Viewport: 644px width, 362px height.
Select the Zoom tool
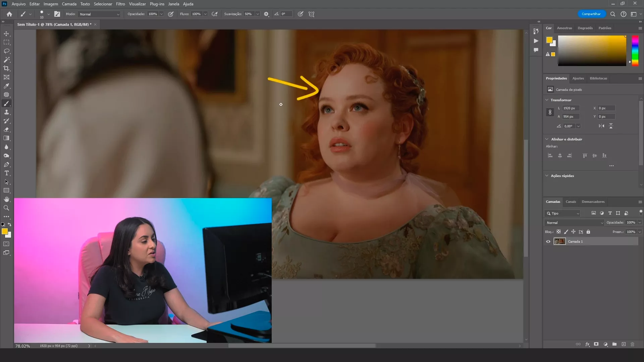click(x=6, y=208)
